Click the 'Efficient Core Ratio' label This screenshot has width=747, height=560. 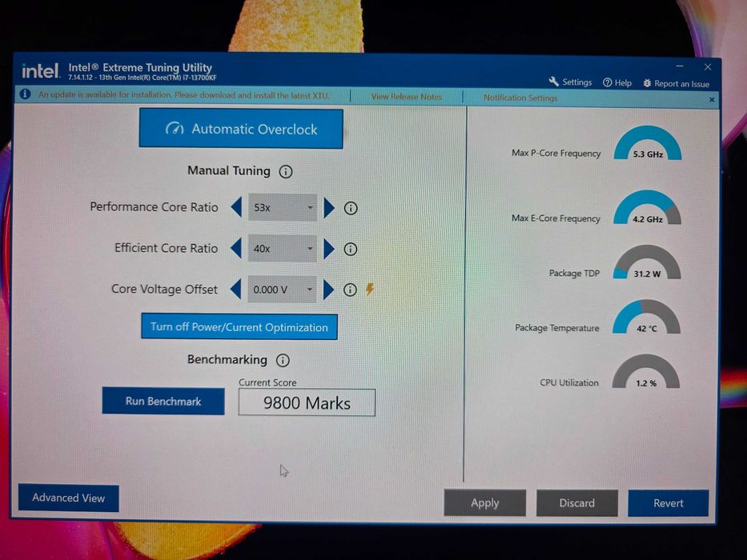[x=166, y=248]
